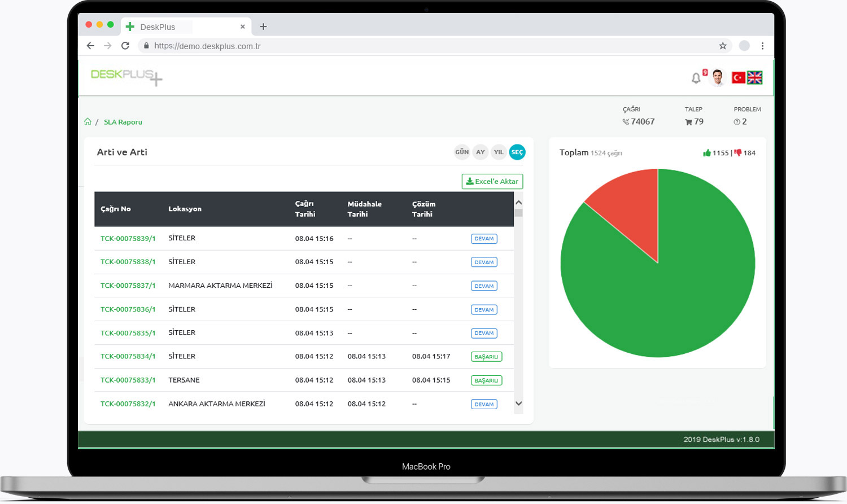The image size is (847, 504).
Task: Open notifications with the bell icon
Action: [x=696, y=78]
